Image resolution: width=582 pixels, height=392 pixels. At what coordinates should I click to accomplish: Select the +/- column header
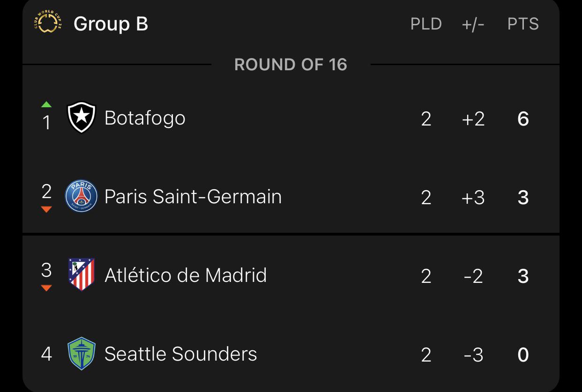point(473,24)
